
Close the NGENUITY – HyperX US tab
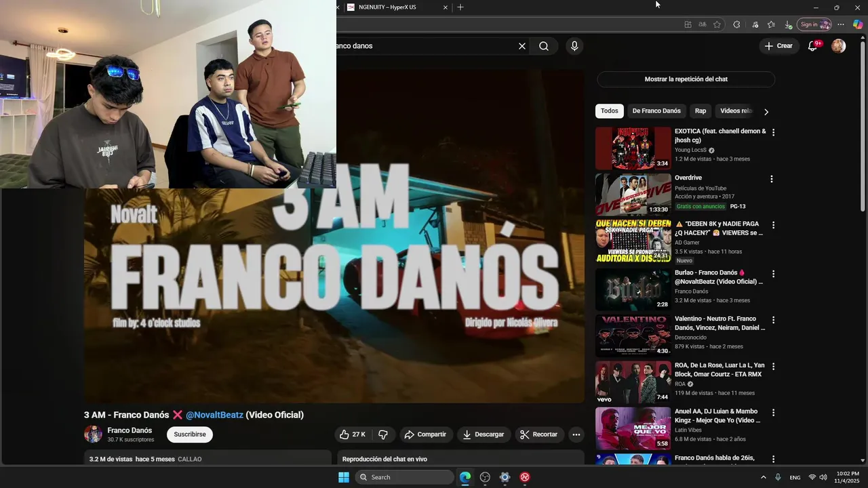446,7
